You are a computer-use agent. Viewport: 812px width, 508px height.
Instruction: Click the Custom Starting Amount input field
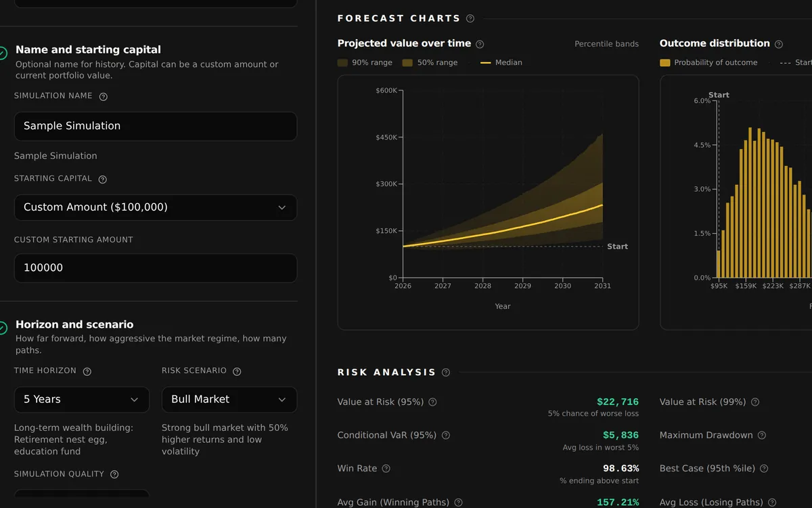[156, 268]
